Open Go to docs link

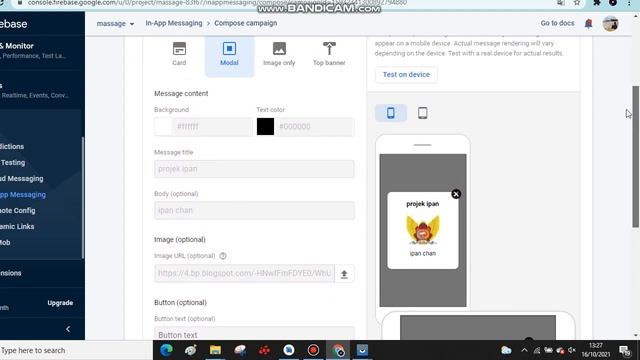click(557, 23)
